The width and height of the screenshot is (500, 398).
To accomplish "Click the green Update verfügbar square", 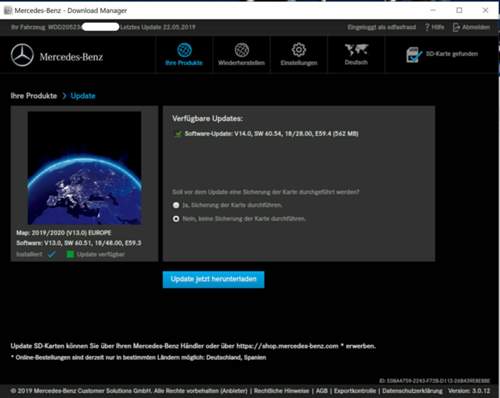I will click(70, 254).
